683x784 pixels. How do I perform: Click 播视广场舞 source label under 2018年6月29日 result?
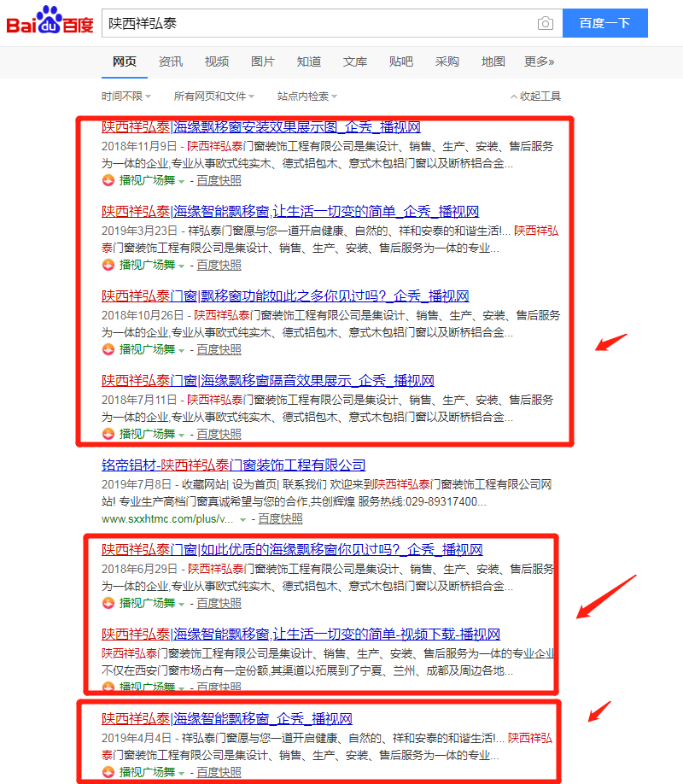click(x=147, y=603)
